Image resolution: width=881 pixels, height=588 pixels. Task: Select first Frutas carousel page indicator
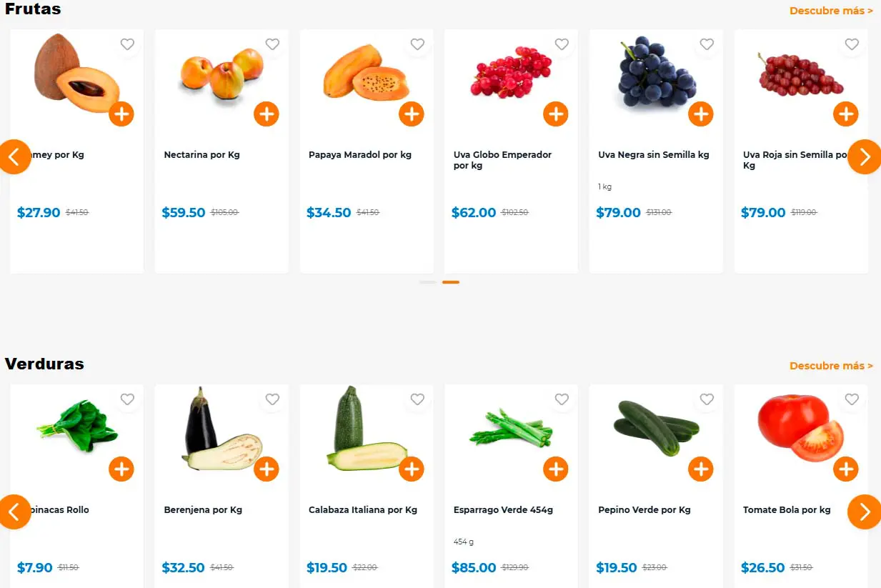[428, 282]
